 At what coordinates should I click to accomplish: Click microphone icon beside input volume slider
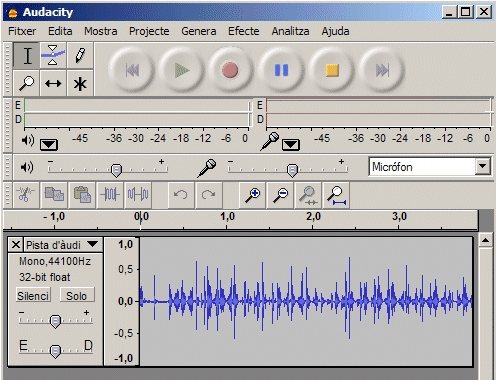[207, 168]
